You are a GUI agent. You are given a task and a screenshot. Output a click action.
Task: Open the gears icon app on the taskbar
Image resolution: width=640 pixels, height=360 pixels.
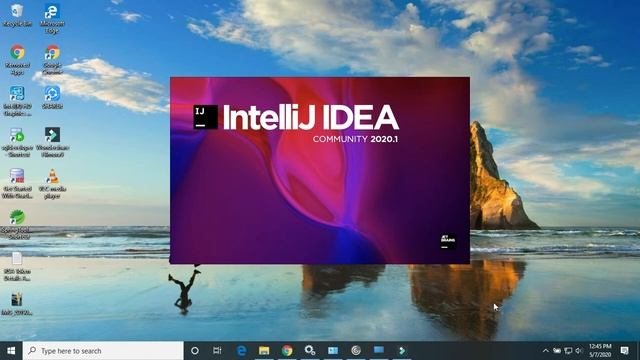[310, 351]
